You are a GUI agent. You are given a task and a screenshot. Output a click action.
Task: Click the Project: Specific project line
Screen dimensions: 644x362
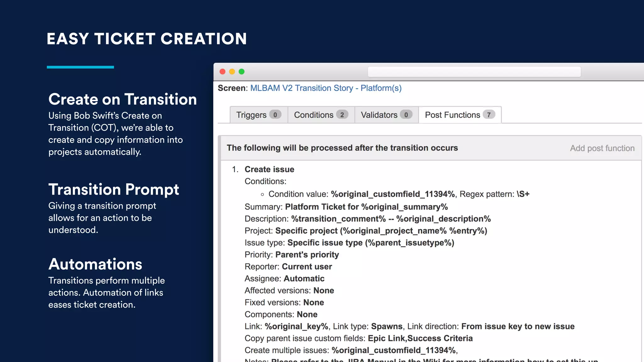366,231
